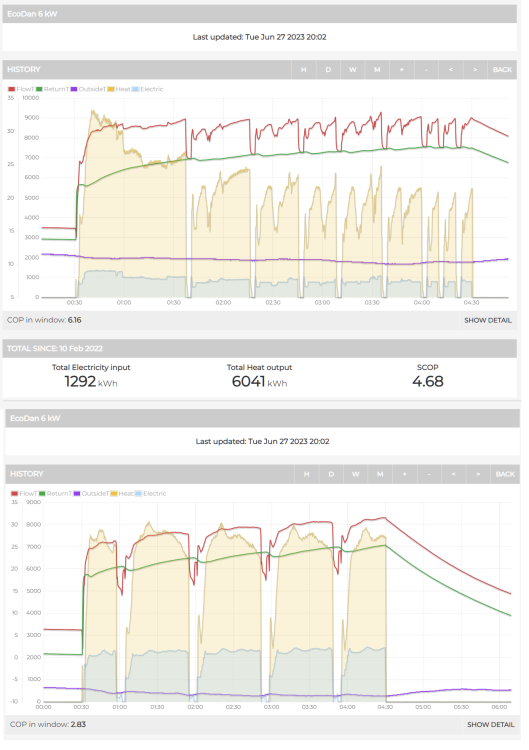Click BACK in the bottom history bar
529x750 pixels.
505,474
